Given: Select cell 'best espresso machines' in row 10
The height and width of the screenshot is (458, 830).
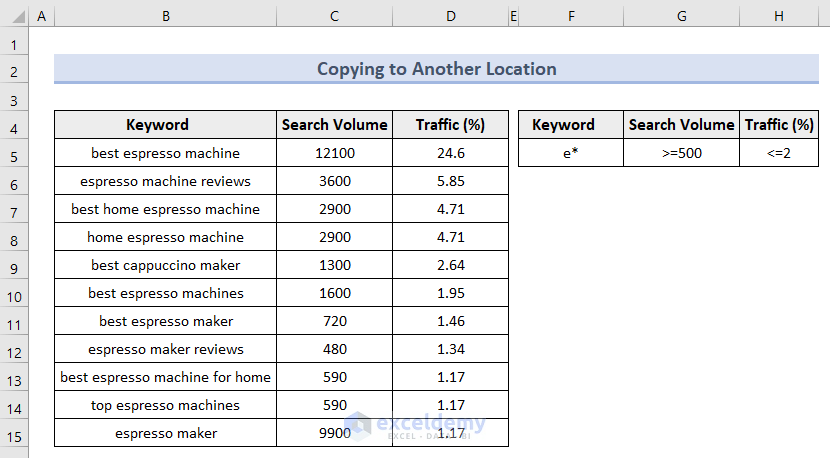Looking at the screenshot, I should click(x=165, y=293).
